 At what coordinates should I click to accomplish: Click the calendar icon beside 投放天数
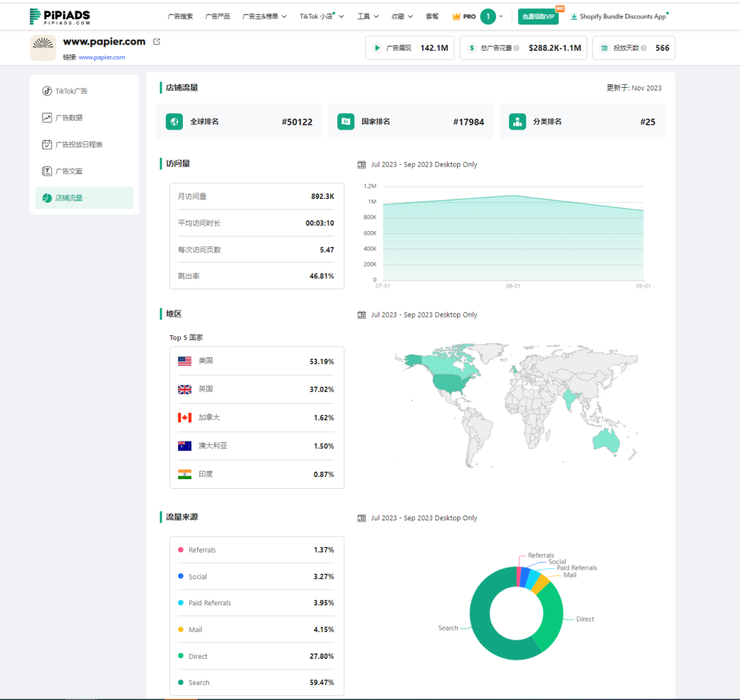[604, 48]
